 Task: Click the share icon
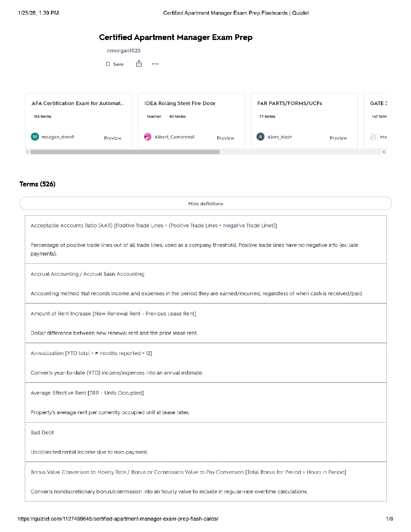139,64
